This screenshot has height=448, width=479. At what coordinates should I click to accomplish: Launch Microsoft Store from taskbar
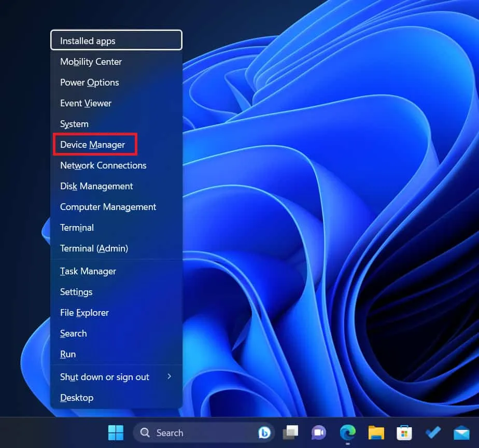[x=404, y=433]
